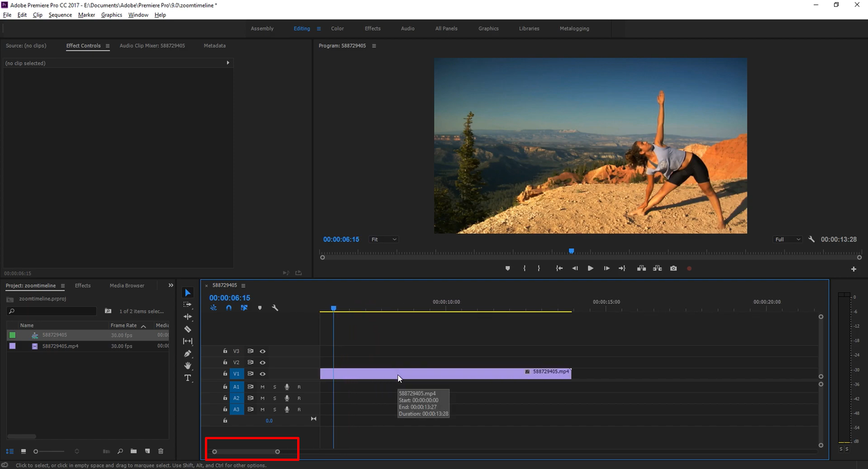The height and width of the screenshot is (469, 868).
Task: Click Go to In point button
Action: click(559, 268)
